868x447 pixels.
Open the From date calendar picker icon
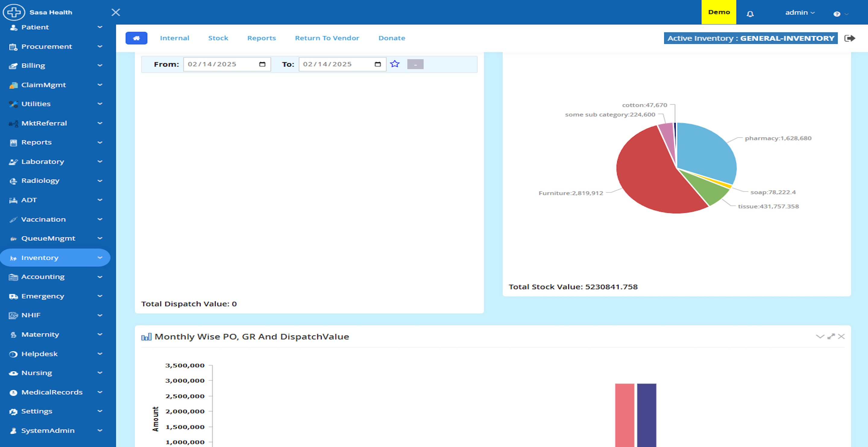[262, 64]
